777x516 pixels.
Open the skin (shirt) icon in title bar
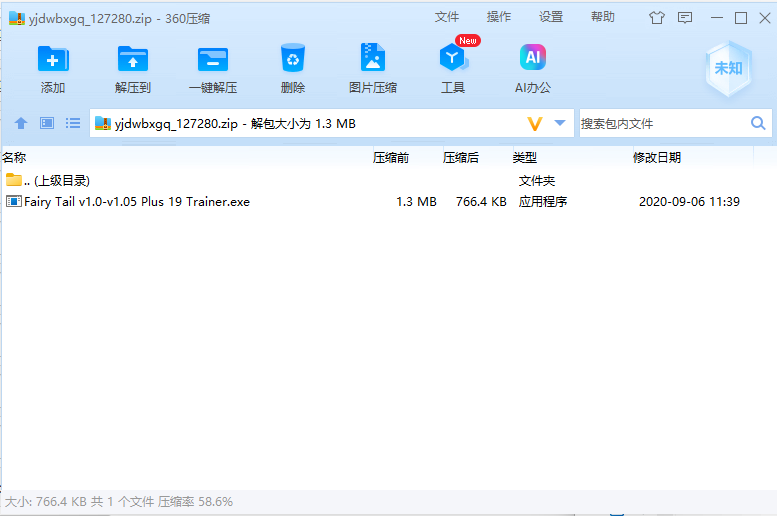click(657, 18)
